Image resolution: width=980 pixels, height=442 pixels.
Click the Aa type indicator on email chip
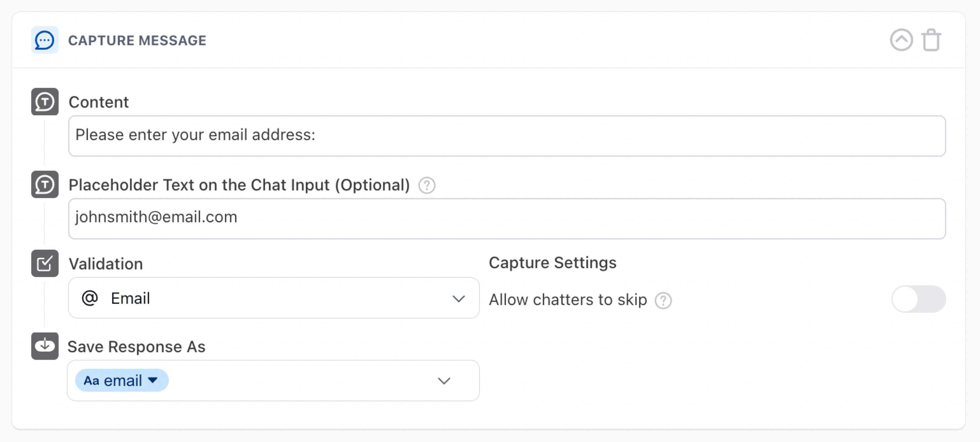point(91,380)
